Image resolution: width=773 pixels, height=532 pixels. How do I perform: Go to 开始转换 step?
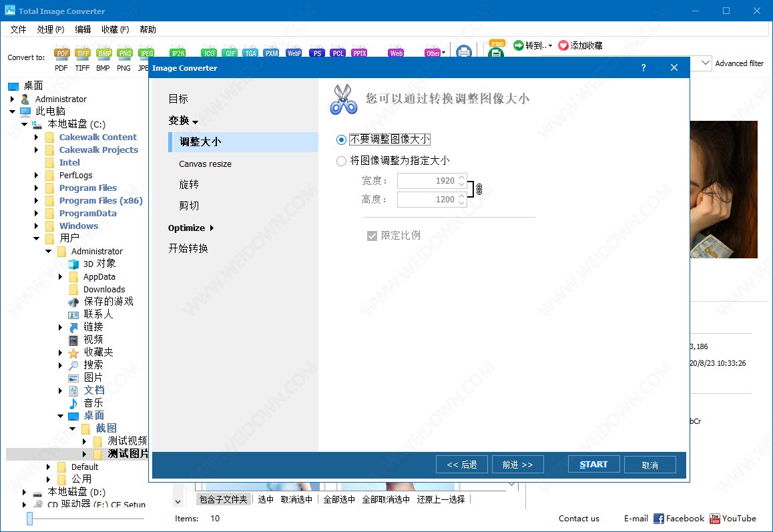tap(188, 248)
